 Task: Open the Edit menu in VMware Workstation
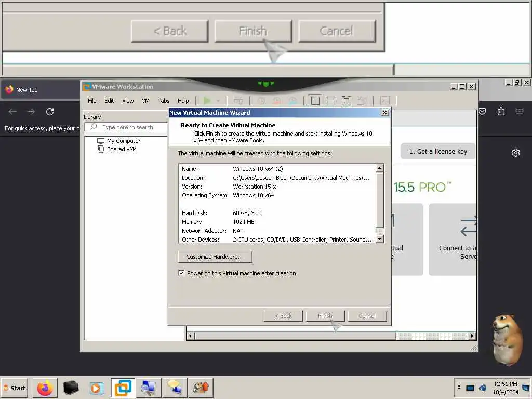pyautogui.click(x=109, y=101)
